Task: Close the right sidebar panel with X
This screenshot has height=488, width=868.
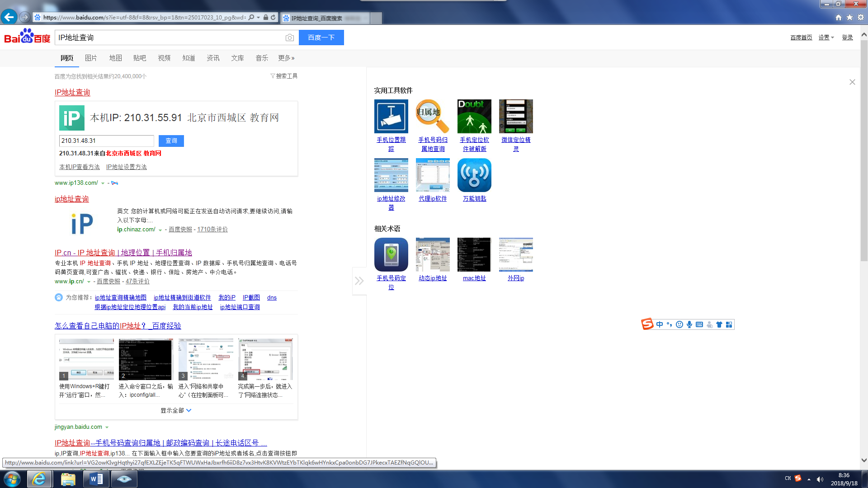Action: [x=852, y=82]
